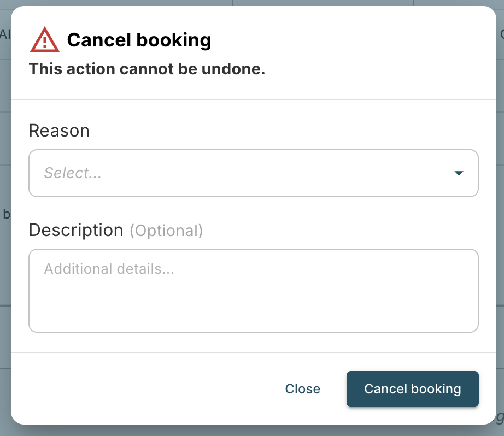
Task: Click the 'Additional details...' placeholder text
Action: coord(109,269)
